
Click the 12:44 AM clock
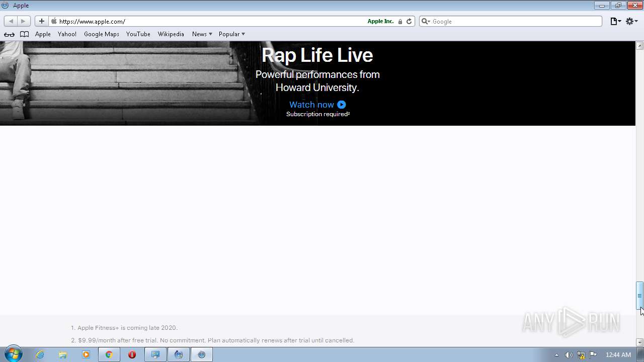point(618,355)
